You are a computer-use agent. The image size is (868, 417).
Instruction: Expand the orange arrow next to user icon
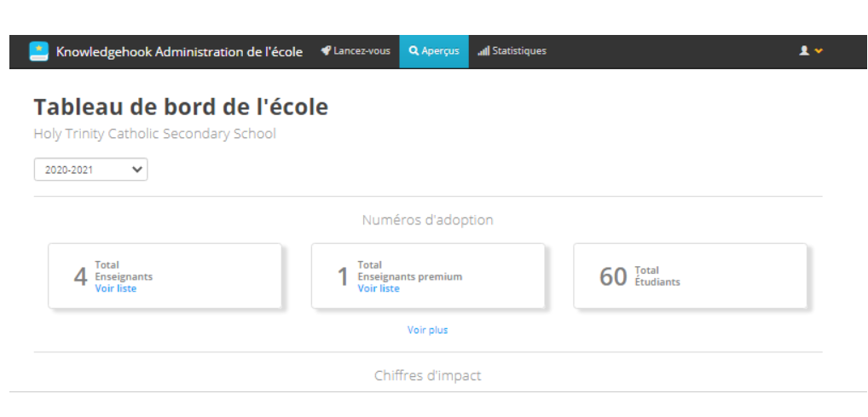tap(819, 51)
